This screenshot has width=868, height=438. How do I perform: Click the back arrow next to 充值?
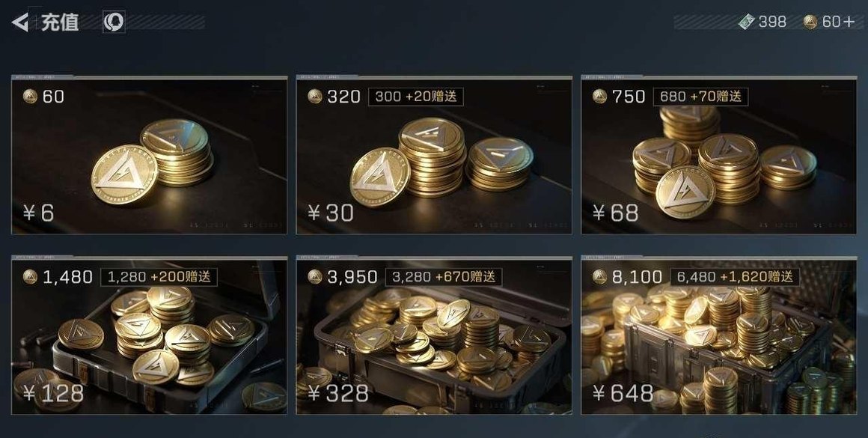[x=20, y=22]
